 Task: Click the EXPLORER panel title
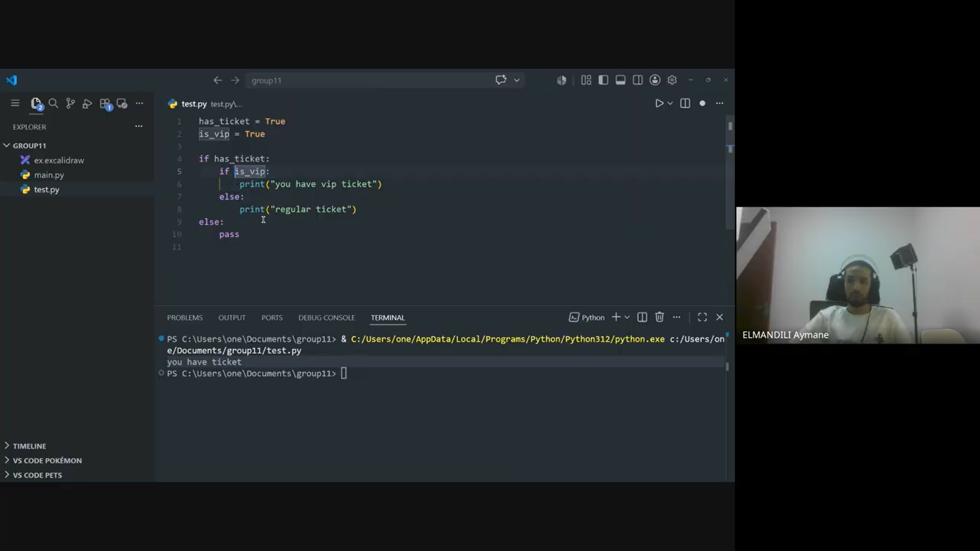point(30,127)
